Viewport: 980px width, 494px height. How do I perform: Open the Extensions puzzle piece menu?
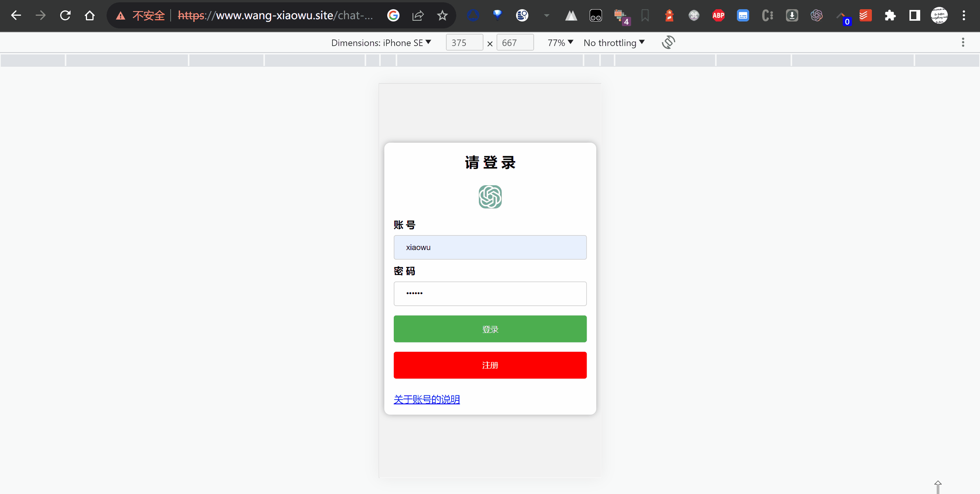[890, 15]
